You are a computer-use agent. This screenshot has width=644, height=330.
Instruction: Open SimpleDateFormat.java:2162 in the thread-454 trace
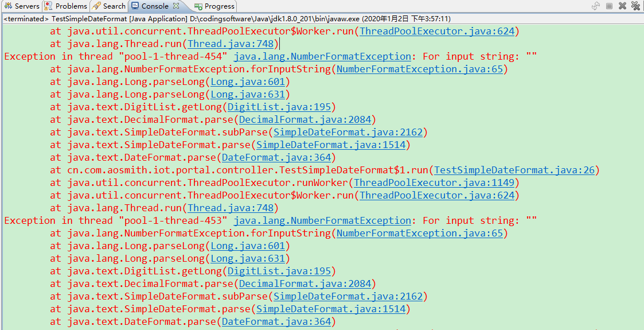348,133
